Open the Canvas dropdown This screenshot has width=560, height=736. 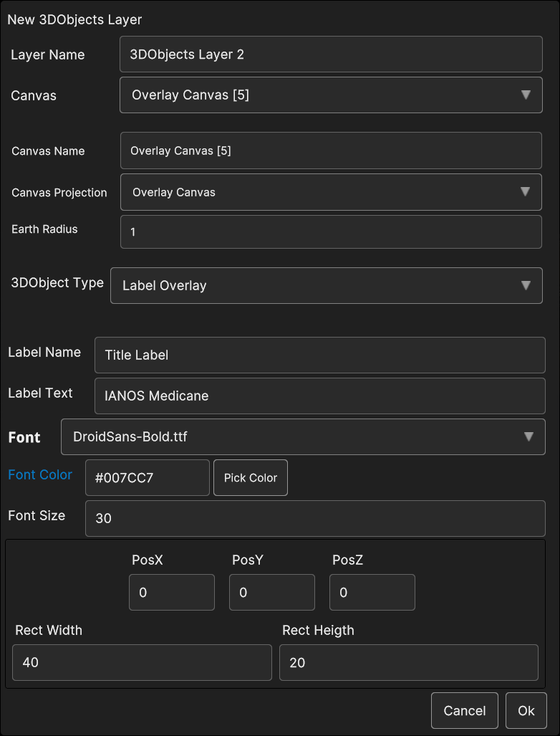(331, 95)
